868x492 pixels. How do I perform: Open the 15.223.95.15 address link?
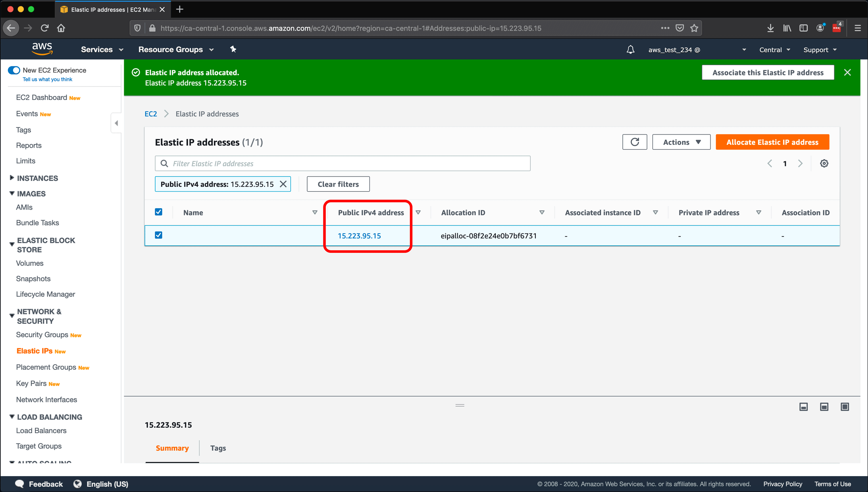(x=359, y=236)
